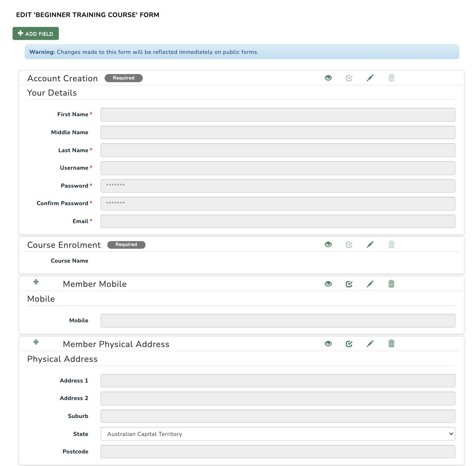Click the move handle beside Member Mobile
The height and width of the screenshot is (466, 476).
pos(36,282)
